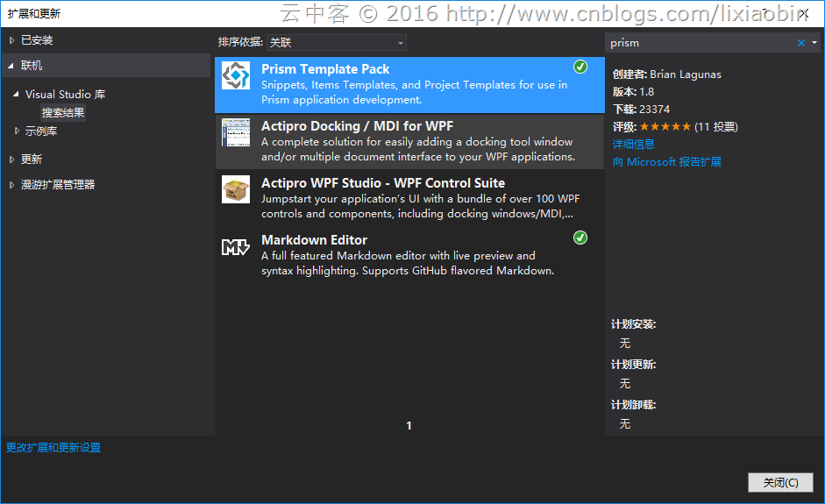This screenshot has width=825, height=504.
Task: Click the five-star rating
Action: click(x=665, y=127)
